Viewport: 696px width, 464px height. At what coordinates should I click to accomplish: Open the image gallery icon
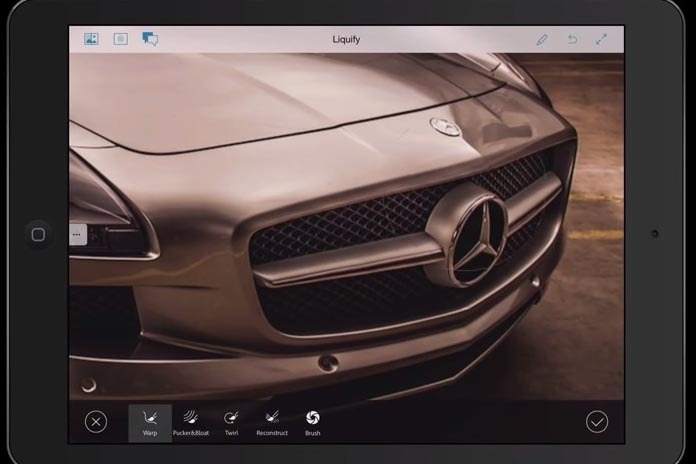click(91, 39)
